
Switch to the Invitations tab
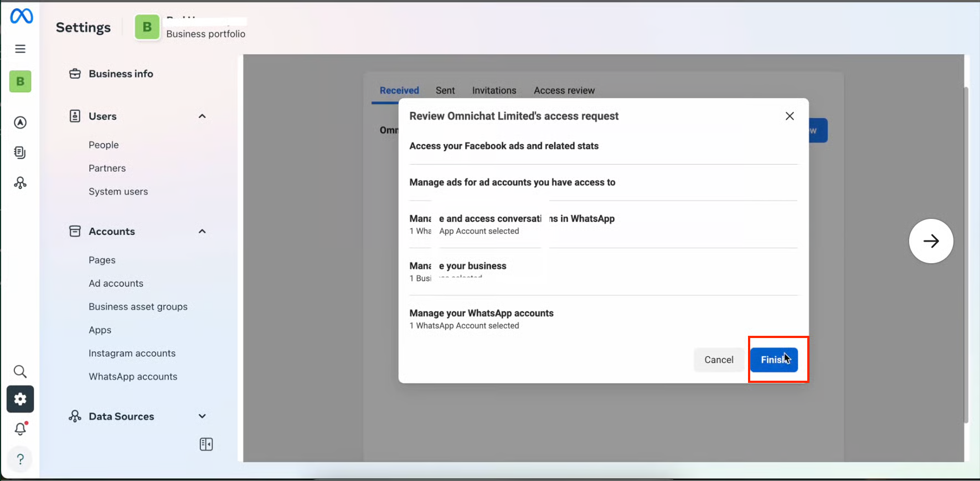coord(494,90)
